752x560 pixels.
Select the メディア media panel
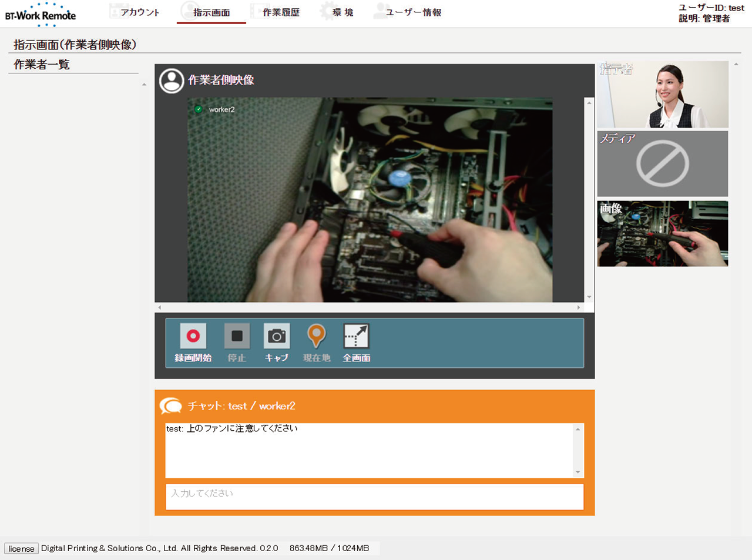pyautogui.click(x=663, y=164)
